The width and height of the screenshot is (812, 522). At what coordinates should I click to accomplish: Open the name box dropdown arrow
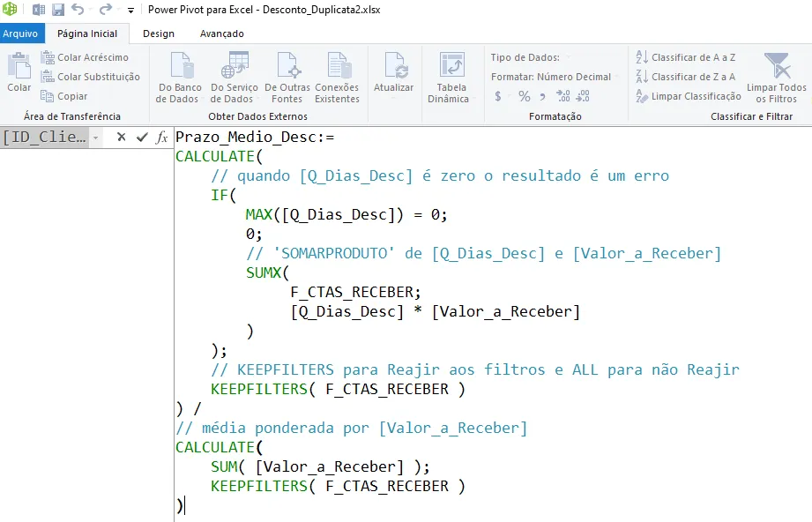[96, 138]
